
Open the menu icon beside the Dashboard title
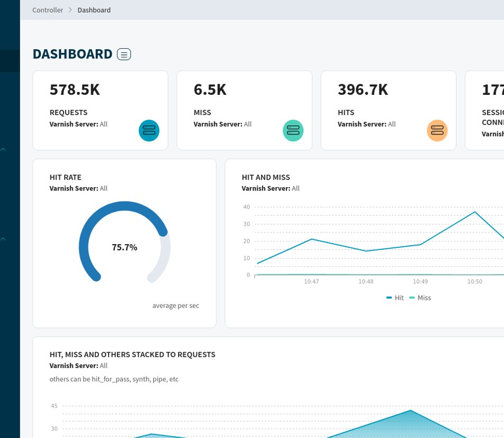coord(124,54)
